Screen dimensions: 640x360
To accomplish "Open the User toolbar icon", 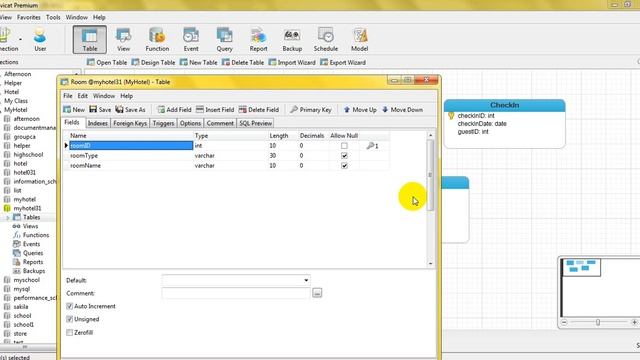I will pyautogui.click(x=40, y=40).
